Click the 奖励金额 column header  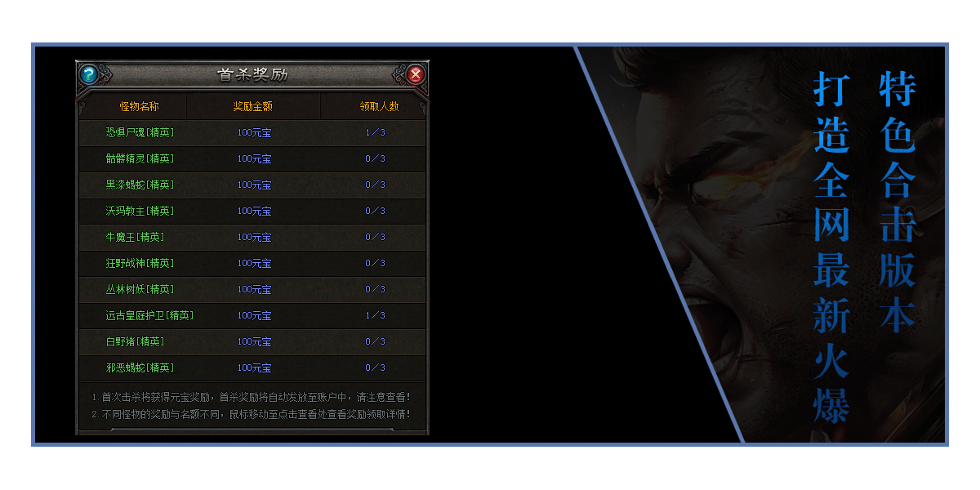pos(252,106)
